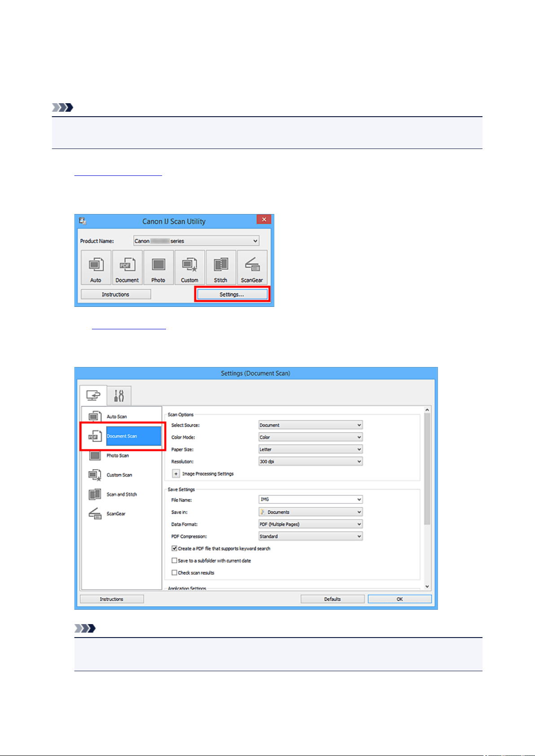Toggle Create a PDF file that supports keyword search

(x=175, y=548)
